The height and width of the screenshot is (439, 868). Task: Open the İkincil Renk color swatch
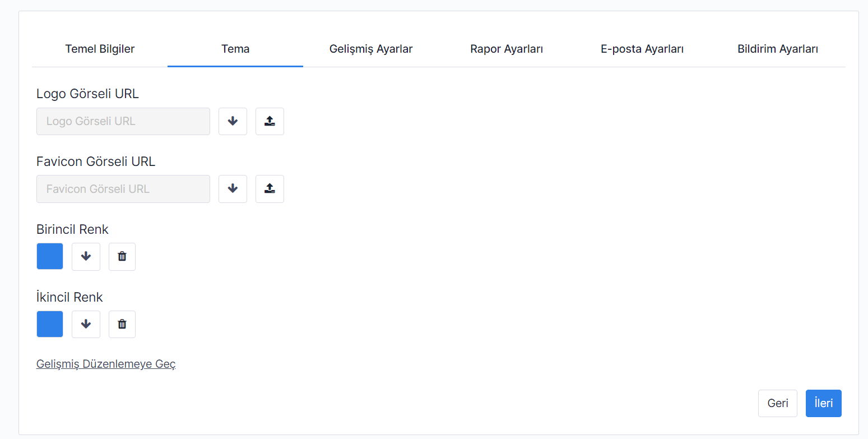tap(50, 324)
